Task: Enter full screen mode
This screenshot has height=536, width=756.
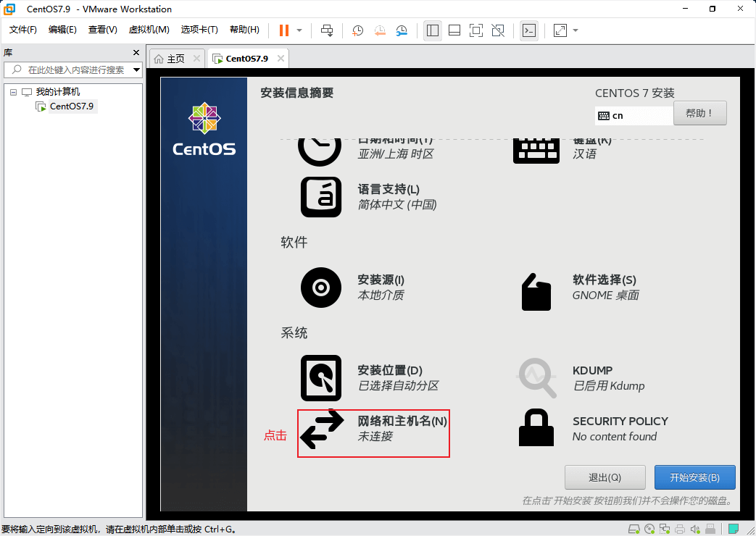Action: pos(476,30)
